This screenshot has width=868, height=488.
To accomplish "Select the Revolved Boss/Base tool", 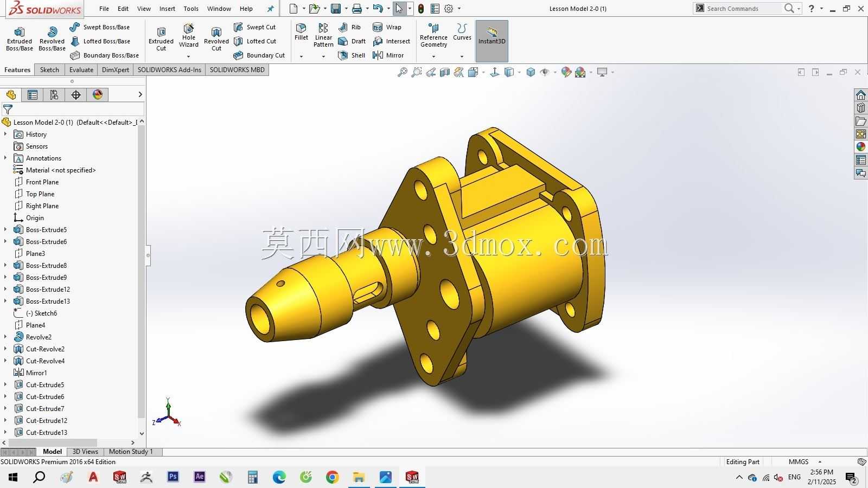I will [52, 39].
